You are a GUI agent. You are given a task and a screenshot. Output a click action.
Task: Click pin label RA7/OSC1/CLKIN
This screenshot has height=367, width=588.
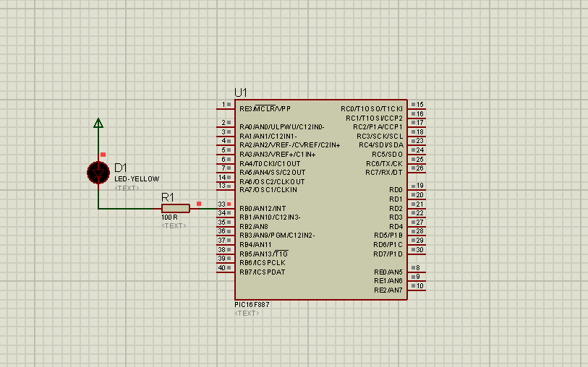268,190
